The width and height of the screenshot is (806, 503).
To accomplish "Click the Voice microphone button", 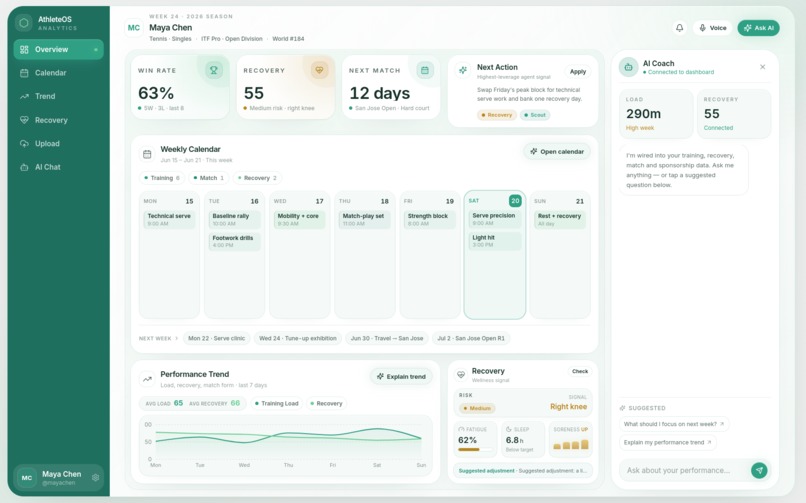I will coord(712,28).
